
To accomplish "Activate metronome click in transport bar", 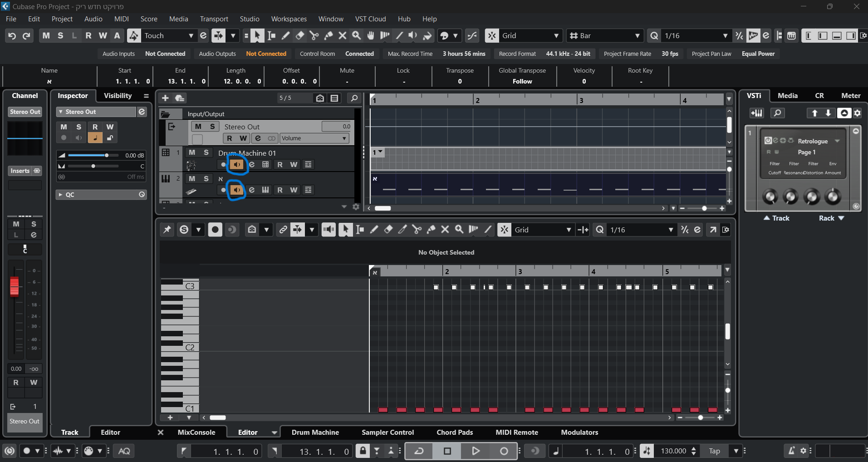I will [791, 451].
